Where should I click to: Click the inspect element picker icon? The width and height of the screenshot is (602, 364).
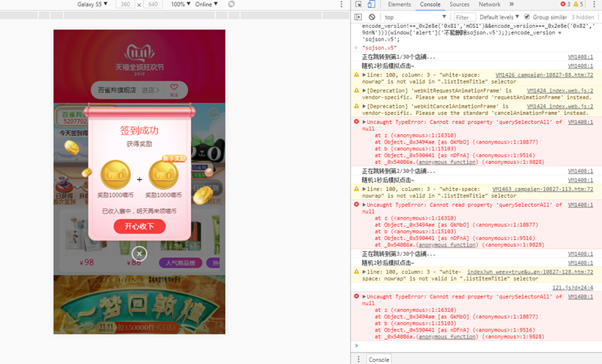(360, 5)
